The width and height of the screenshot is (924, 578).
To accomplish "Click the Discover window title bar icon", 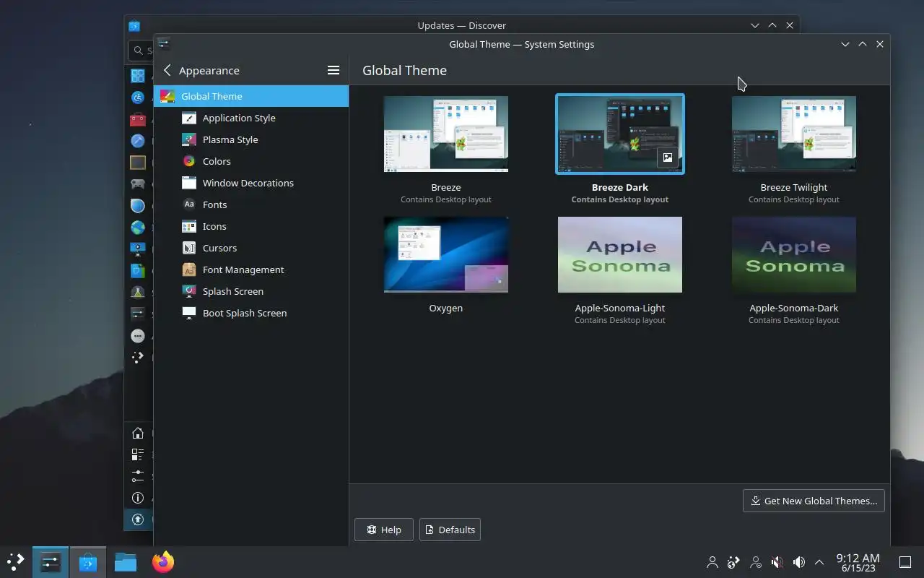I will [x=134, y=25].
